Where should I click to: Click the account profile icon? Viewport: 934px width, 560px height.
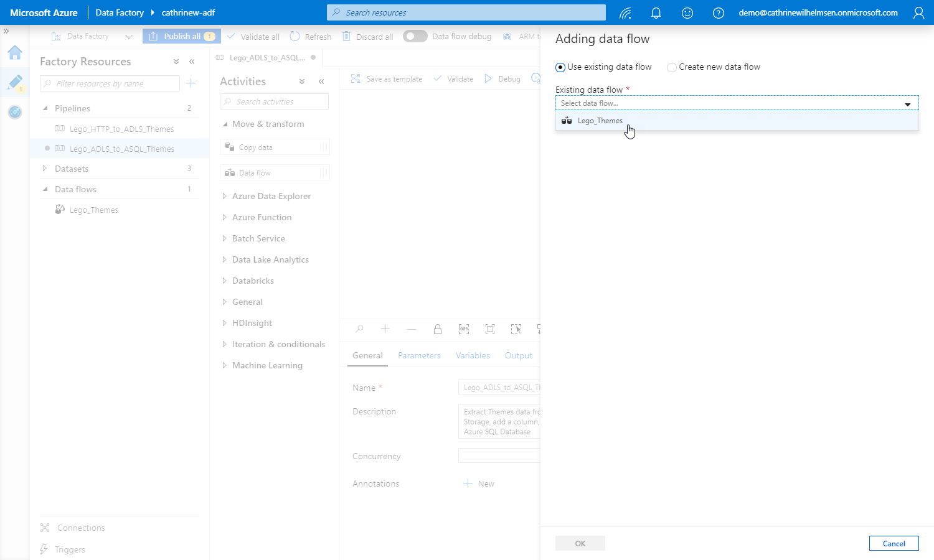(918, 12)
